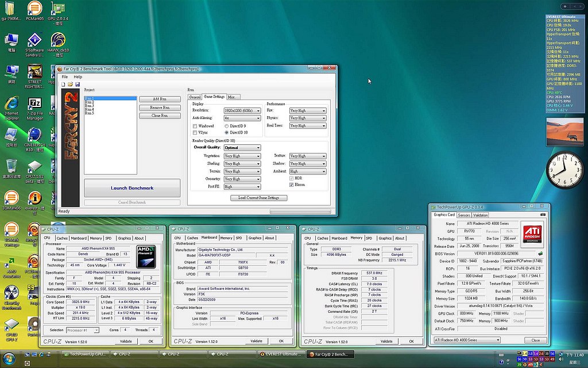Viewport: 588px width, 368px height.
Task: Select the everest desktop shortcut
Action: click(x=34, y=203)
